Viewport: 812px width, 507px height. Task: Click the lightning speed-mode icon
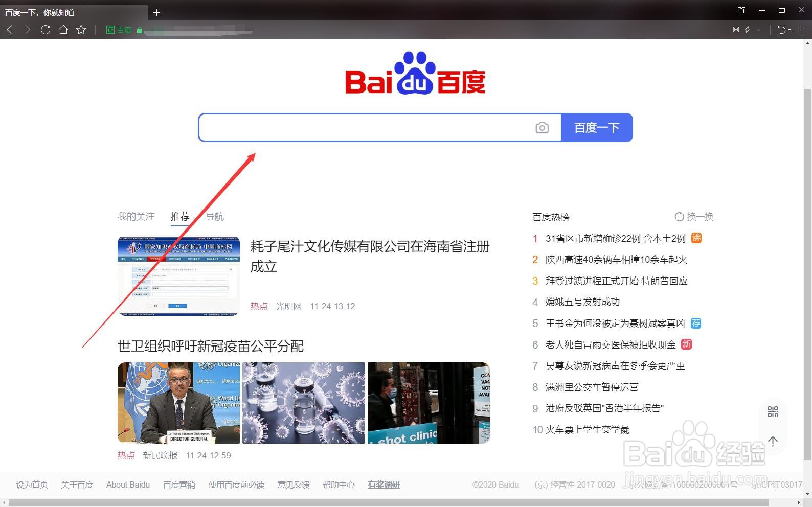tap(748, 30)
